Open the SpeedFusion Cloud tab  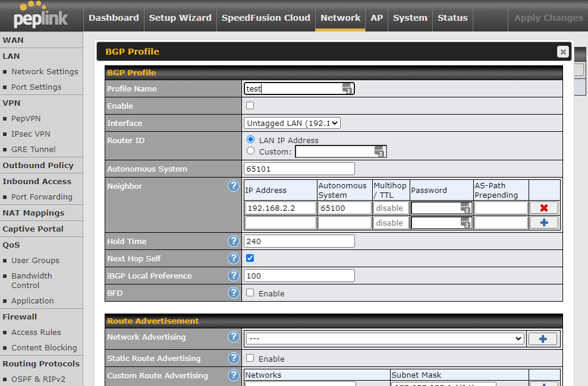[266, 18]
